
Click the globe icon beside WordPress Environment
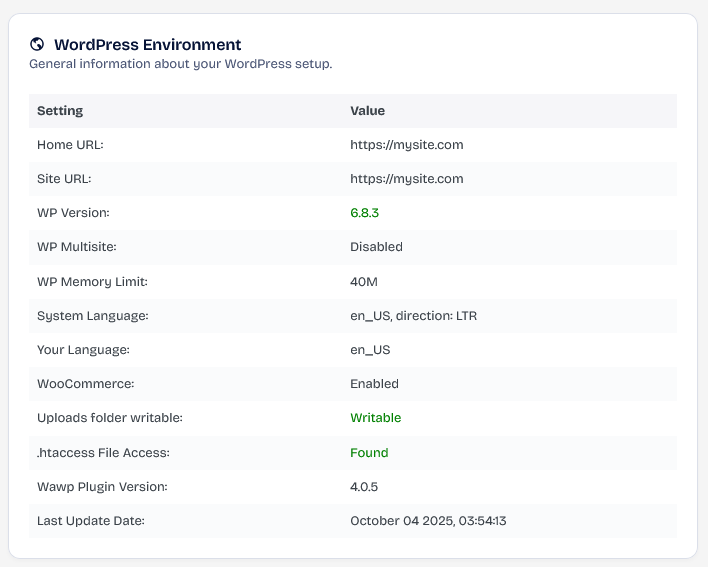pos(37,44)
